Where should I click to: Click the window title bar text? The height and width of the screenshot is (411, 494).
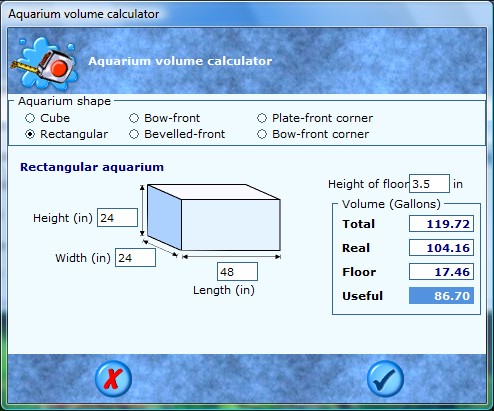(84, 14)
